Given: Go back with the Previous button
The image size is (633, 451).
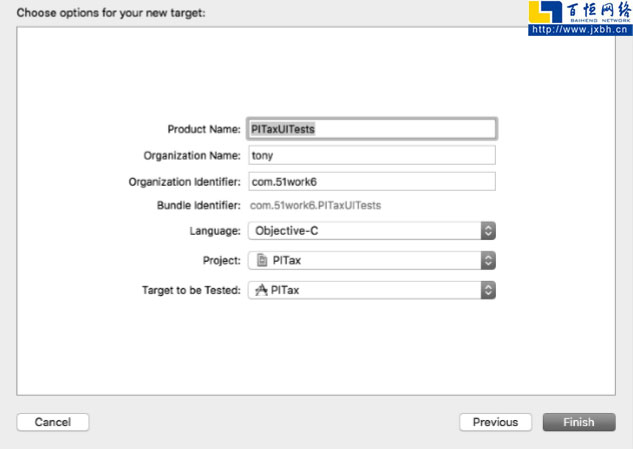Looking at the screenshot, I should click(x=495, y=422).
